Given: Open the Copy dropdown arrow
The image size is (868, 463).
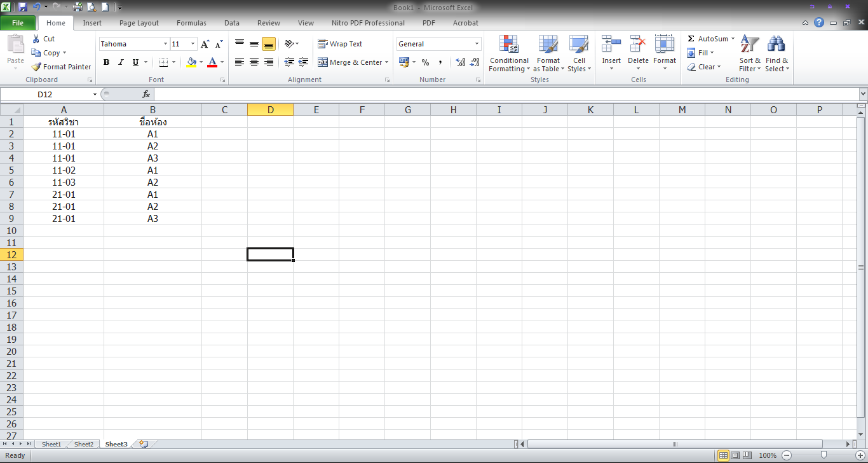Looking at the screenshot, I should (64, 53).
